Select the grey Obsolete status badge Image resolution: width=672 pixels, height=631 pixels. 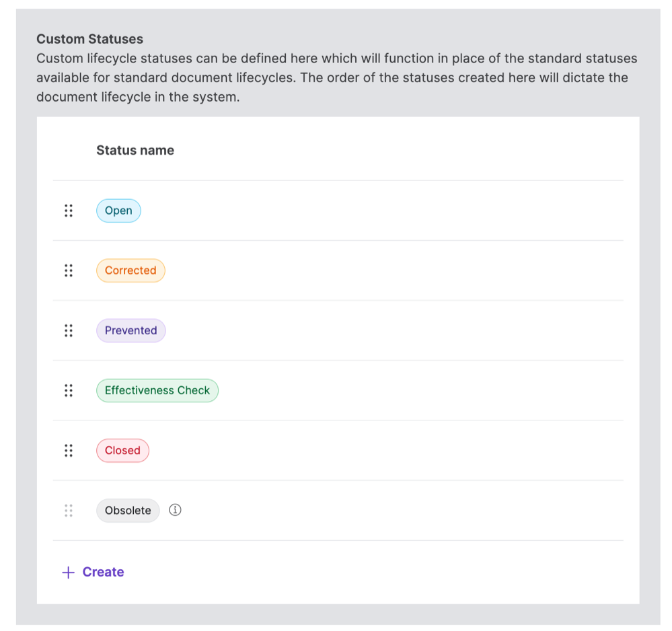click(x=128, y=511)
